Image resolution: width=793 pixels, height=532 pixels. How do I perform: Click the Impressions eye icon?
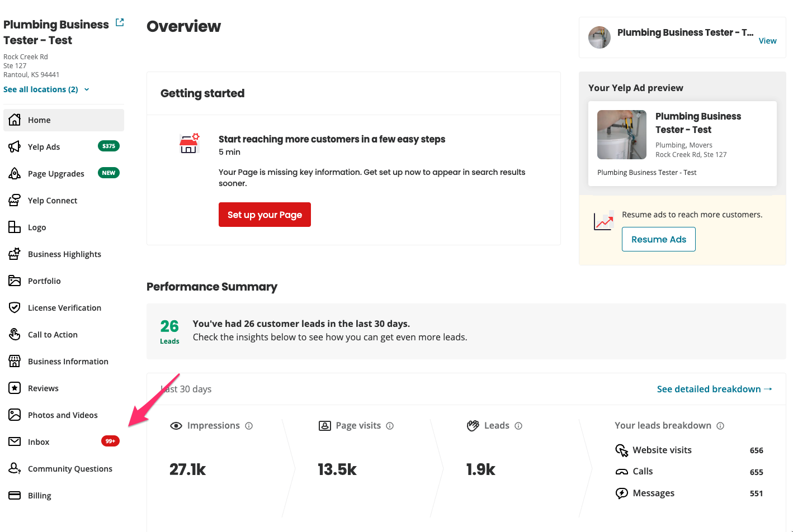pyautogui.click(x=176, y=426)
